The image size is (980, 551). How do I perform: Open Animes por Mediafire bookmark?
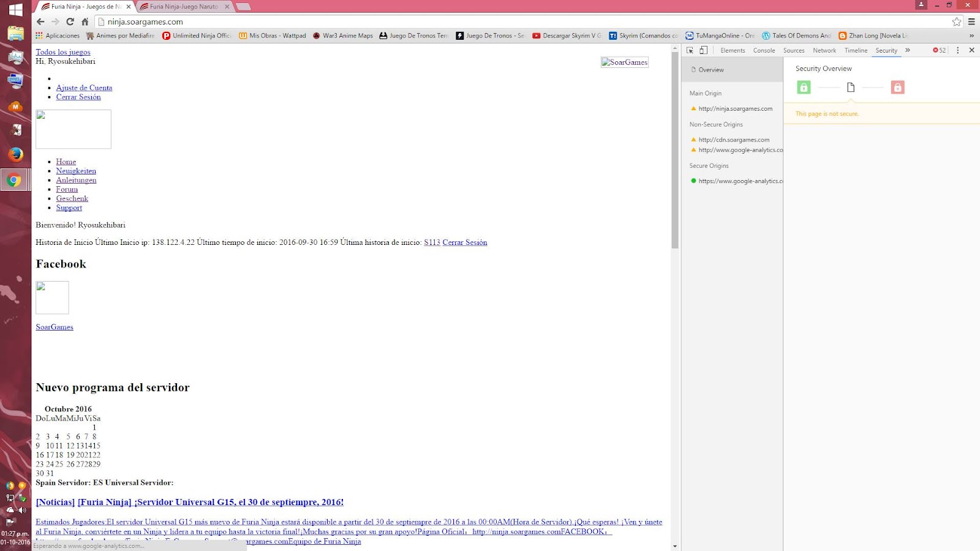point(120,36)
